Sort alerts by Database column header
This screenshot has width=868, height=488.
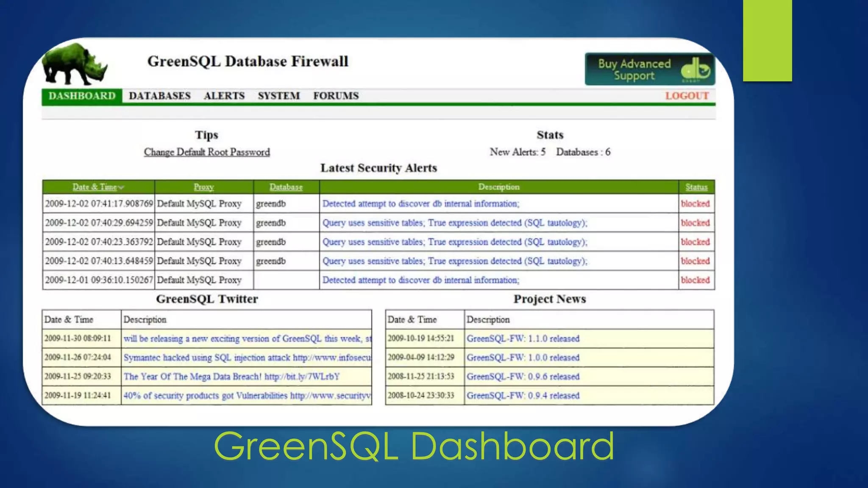pyautogui.click(x=286, y=187)
